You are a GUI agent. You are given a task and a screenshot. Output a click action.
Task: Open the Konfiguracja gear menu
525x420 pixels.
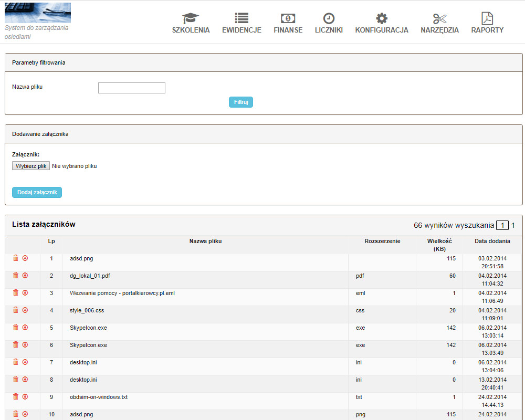tap(382, 23)
